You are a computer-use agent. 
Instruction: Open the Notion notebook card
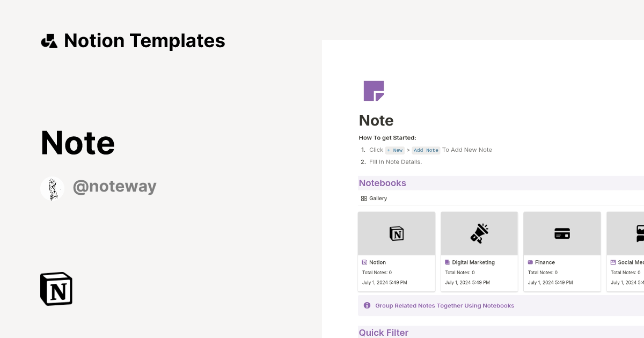(x=396, y=251)
